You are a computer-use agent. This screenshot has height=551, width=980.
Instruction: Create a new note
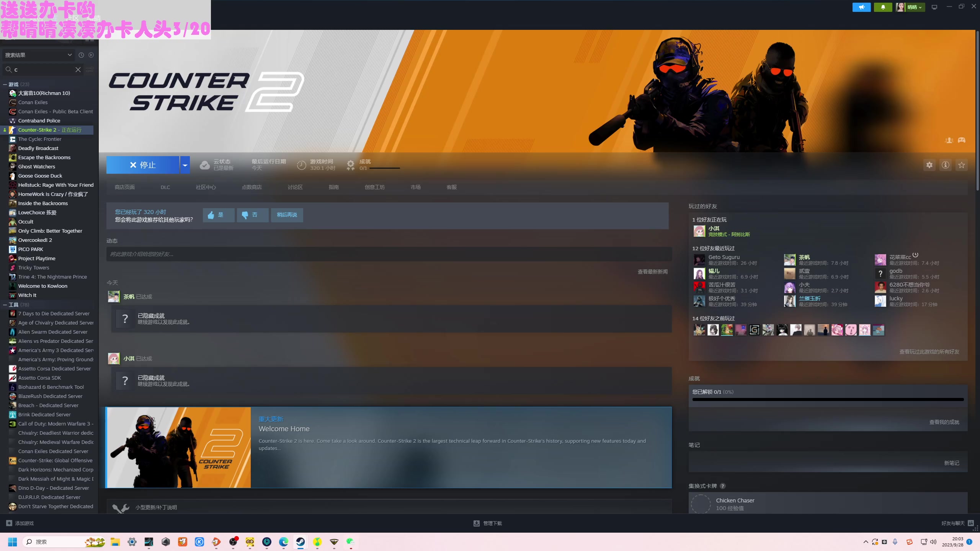pyautogui.click(x=952, y=463)
